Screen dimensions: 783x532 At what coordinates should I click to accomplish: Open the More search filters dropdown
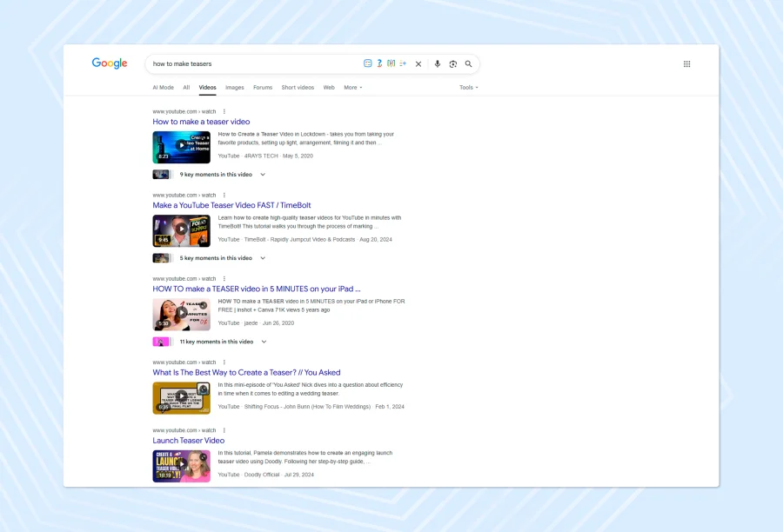[352, 88]
